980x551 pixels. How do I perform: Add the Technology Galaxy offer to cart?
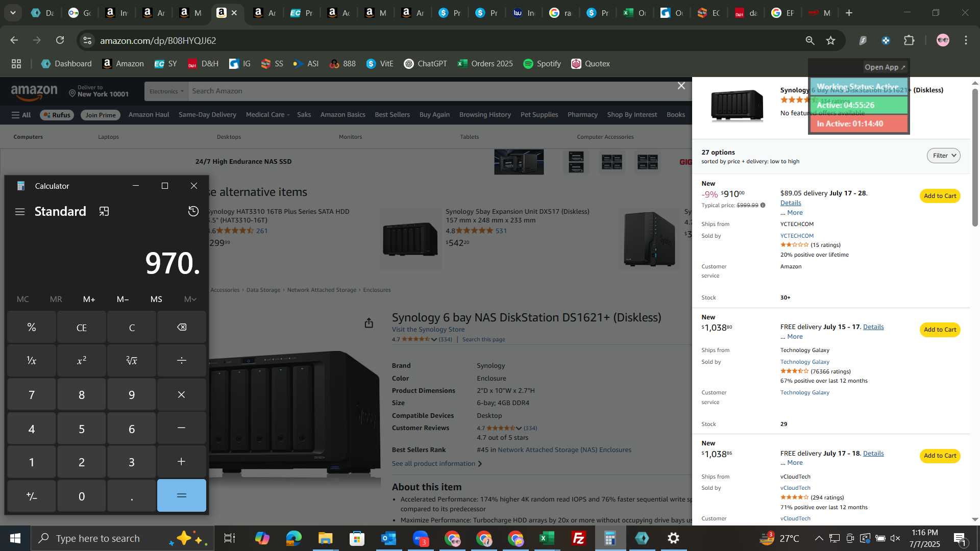point(940,330)
